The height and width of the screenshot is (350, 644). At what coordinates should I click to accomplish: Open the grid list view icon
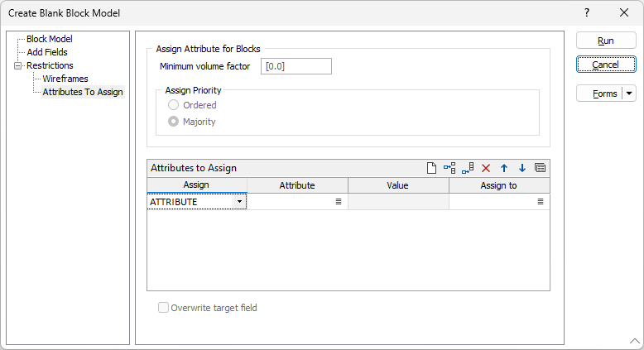540,168
